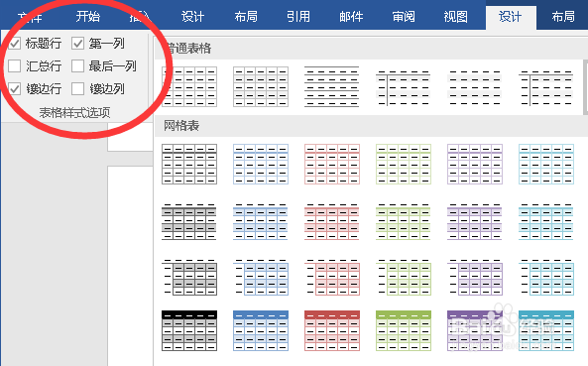Uncheck the 第一列 checkbox
Screen dimensions: 588x366
click(x=77, y=44)
